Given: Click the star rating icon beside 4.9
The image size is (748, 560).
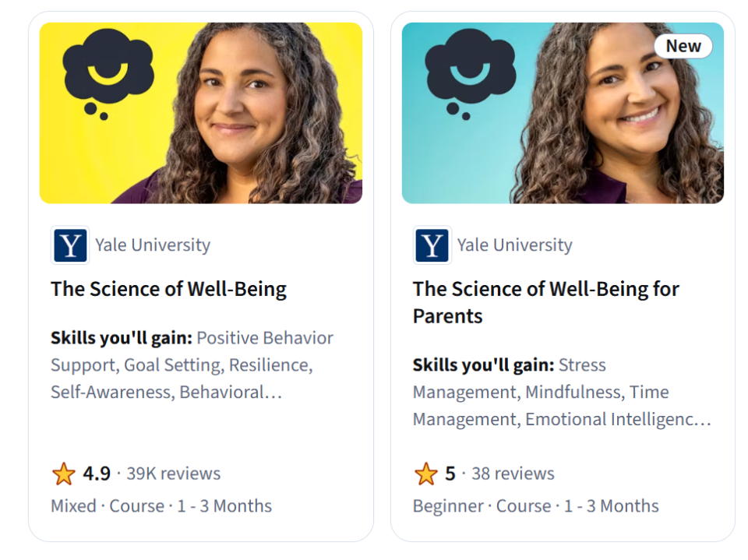Looking at the screenshot, I should 63,474.
